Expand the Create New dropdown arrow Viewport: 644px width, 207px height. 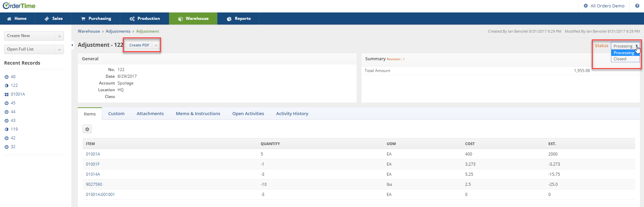point(59,36)
